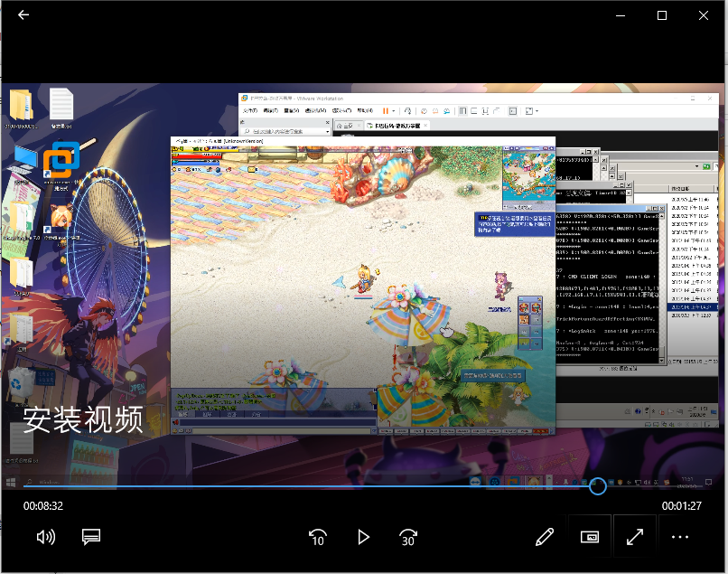
Task: Skip back 10 seconds
Action: pyautogui.click(x=317, y=537)
